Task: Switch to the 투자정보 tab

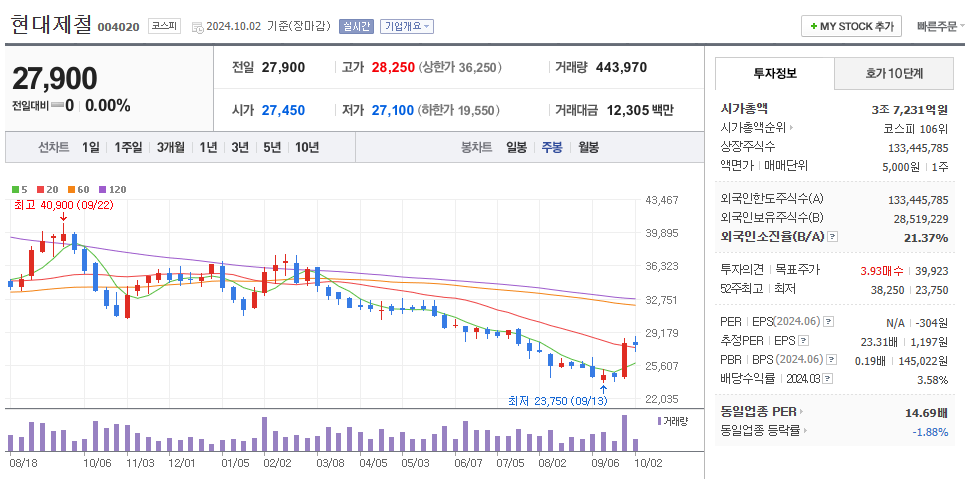Action: coord(774,73)
